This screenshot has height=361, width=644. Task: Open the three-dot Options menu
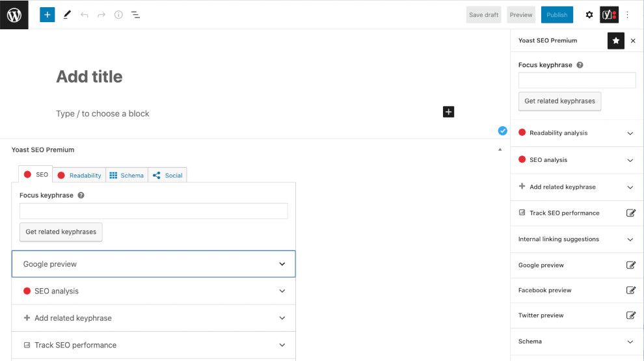(627, 15)
